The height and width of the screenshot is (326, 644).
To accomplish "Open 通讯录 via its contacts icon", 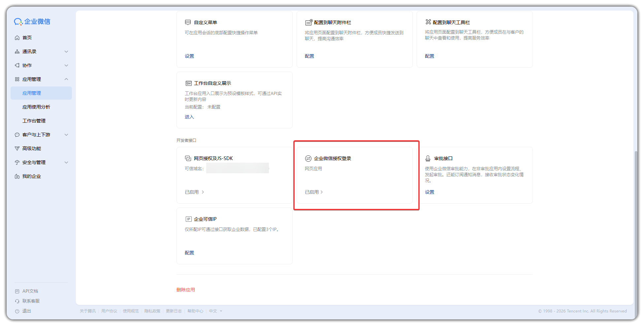I will (17, 51).
